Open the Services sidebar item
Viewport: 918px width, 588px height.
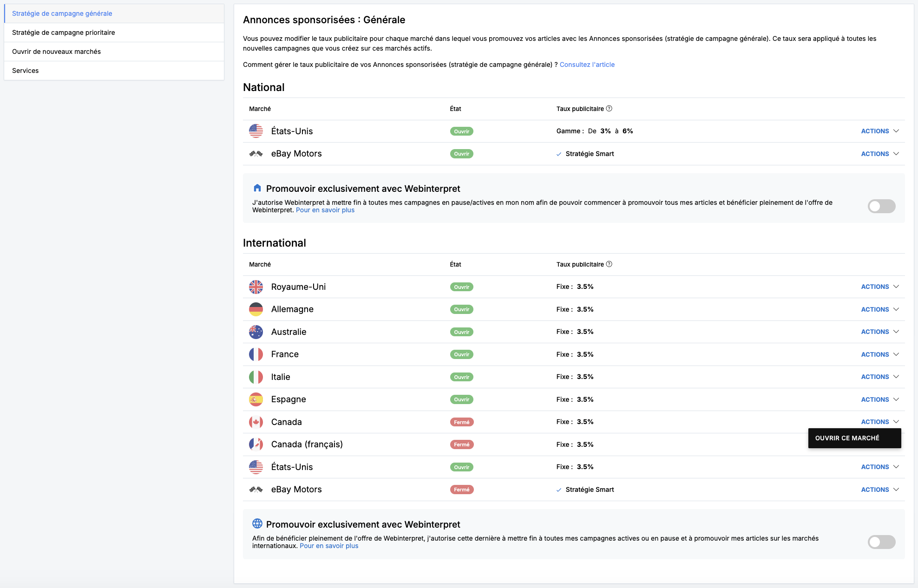(x=114, y=71)
